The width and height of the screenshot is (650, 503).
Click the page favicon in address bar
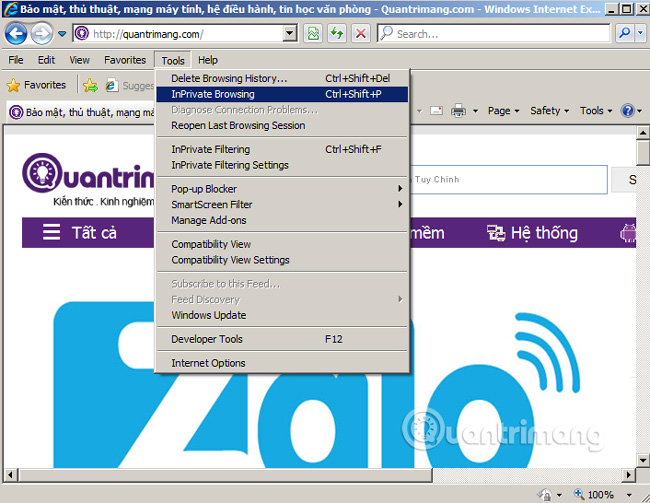point(82,33)
